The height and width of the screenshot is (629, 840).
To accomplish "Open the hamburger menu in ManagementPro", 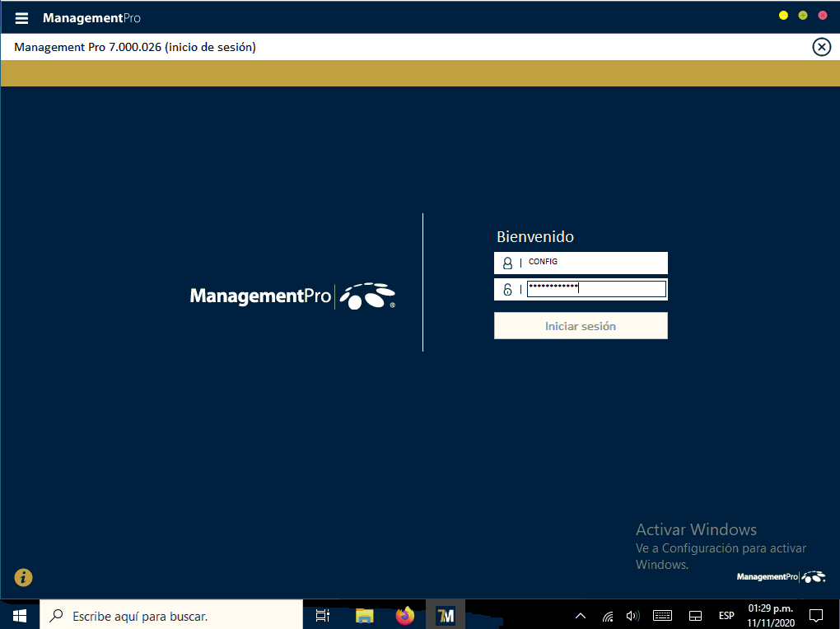I will [21, 18].
